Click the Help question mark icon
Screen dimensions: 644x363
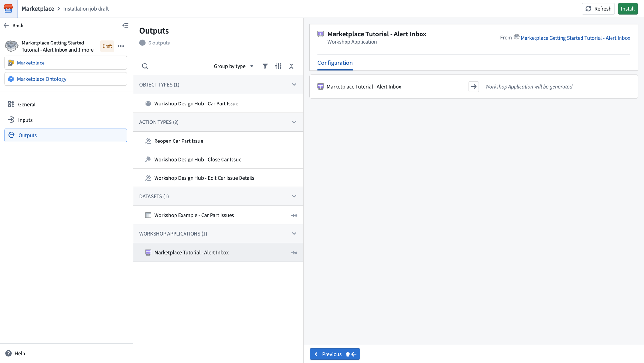point(9,353)
